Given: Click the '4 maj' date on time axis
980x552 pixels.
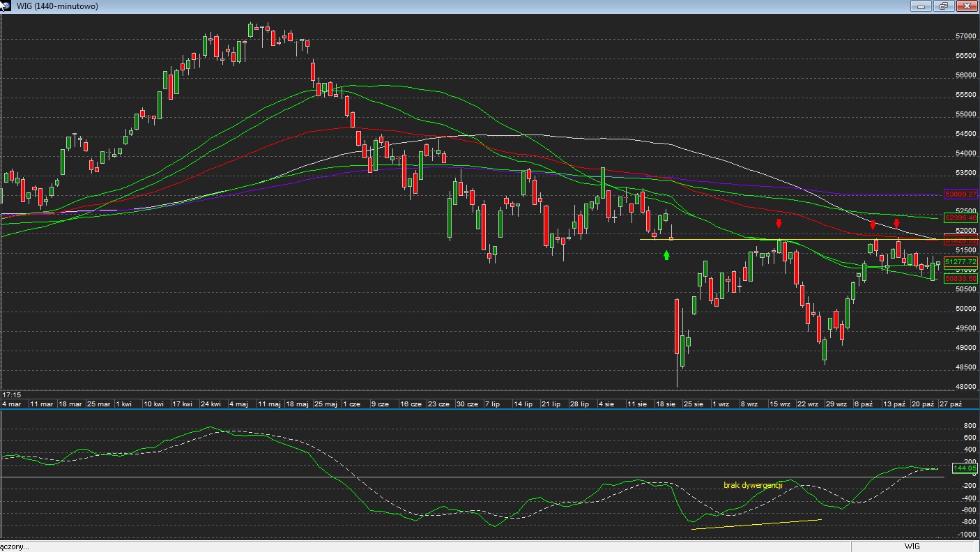Looking at the screenshot, I should coord(238,404).
